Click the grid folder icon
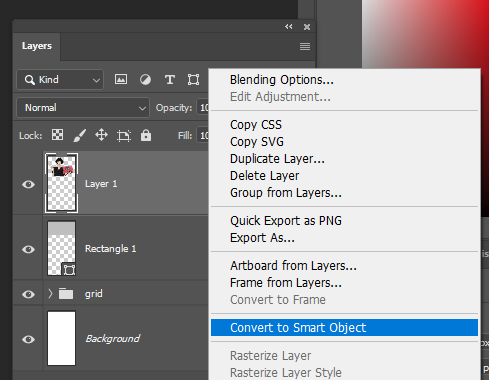 66,294
